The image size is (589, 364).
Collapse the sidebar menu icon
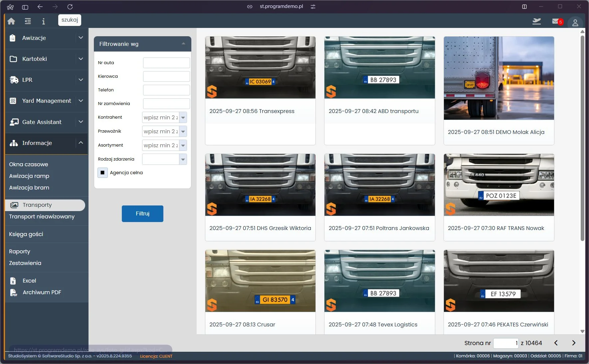pyautogui.click(x=28, y=21)
